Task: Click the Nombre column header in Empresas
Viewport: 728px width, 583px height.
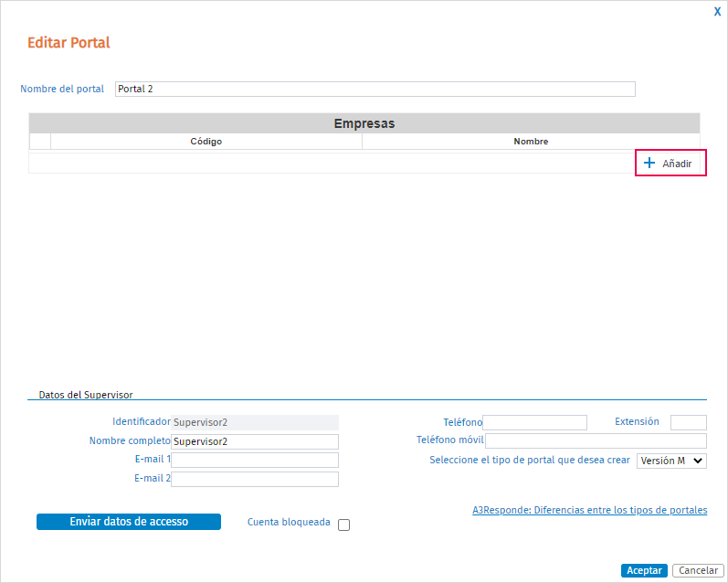Action: point(531,142)
